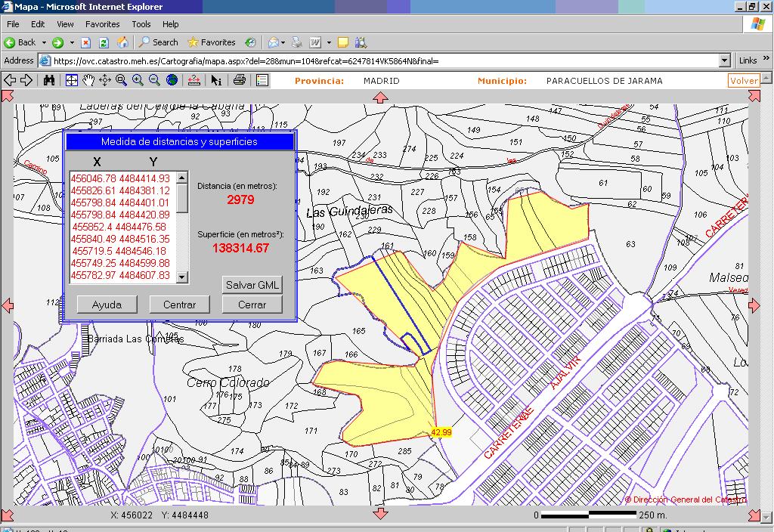
Task: Select the info pointer identify tool
Action: click(216, 80)
